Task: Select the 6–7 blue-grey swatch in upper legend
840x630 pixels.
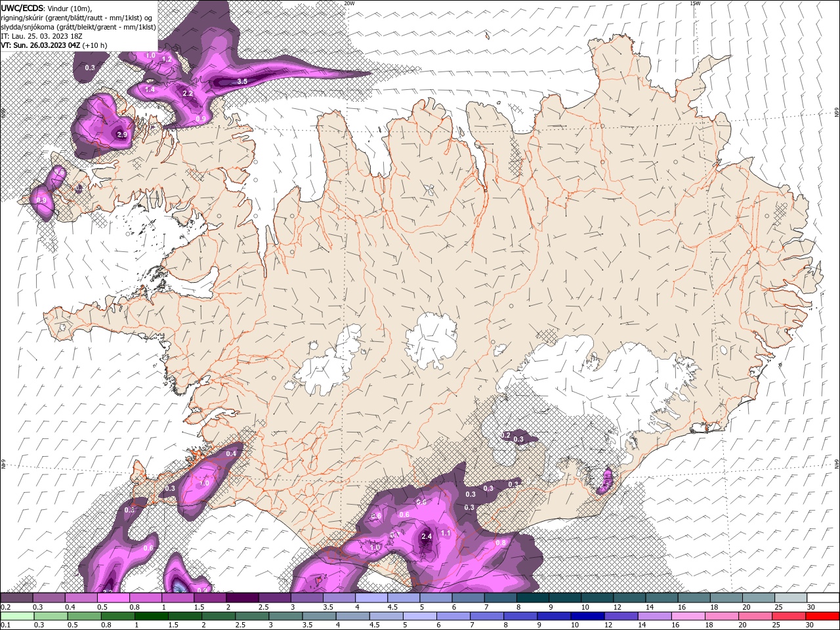Action: click(x=469, y=598)
